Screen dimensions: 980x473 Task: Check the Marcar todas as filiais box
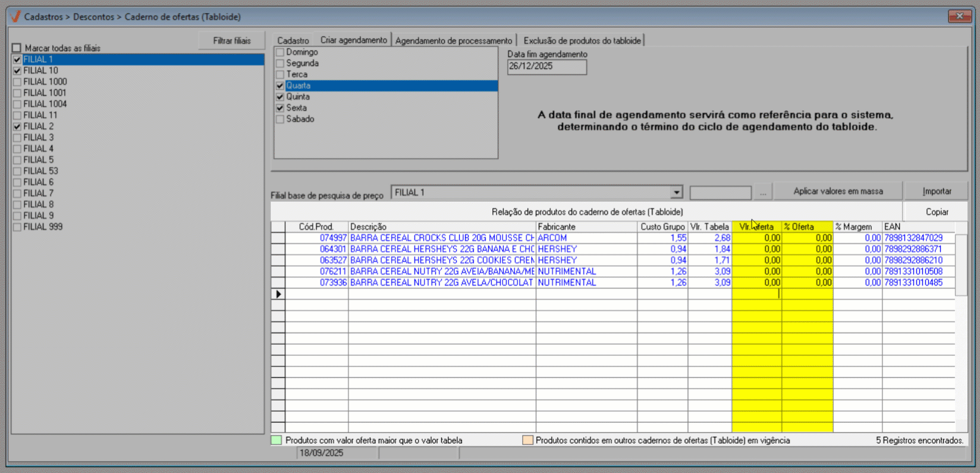pyautogui.click(x=17, y=48)
